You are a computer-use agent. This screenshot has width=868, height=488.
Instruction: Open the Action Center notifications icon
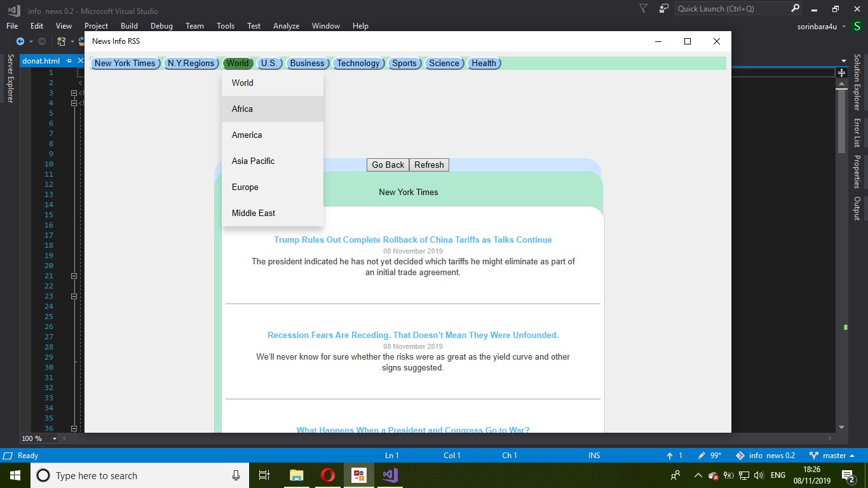tap(848, 475)
